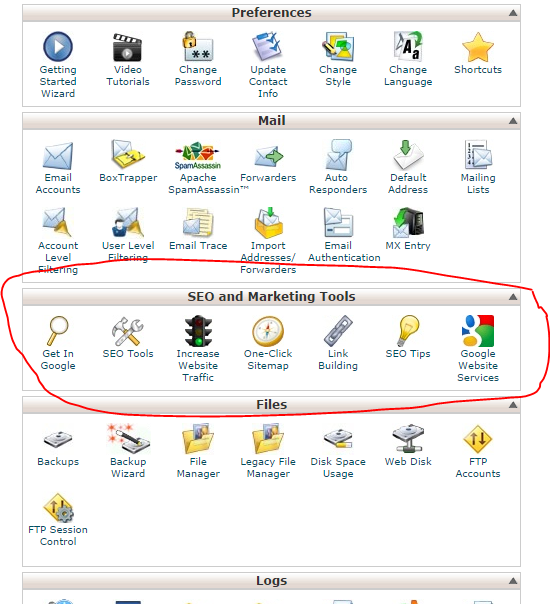Collapse the Mail section arrow
550x604 pixels.
click(513, 121)
